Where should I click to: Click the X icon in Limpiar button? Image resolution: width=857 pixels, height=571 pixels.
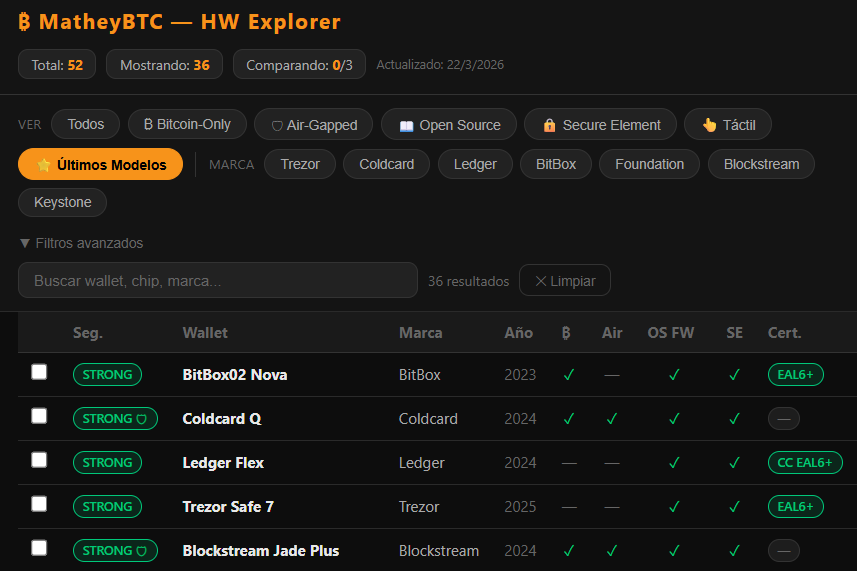tap(541, 281)
